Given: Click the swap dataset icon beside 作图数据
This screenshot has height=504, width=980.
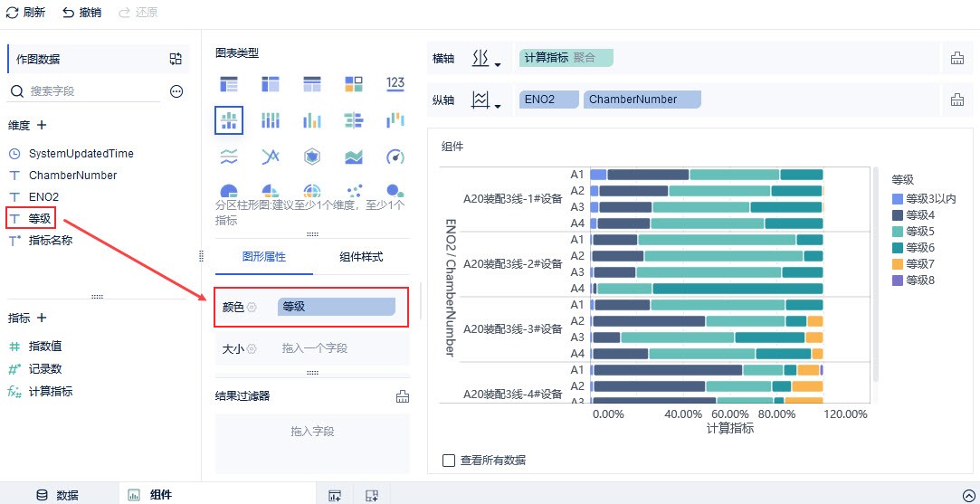Looking at the screenshot, I should click(x=176, y=59).
